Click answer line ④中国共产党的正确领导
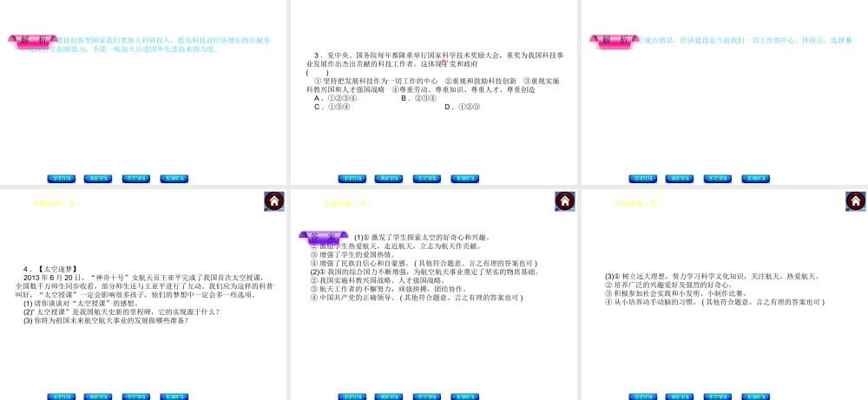 pyautogui.click(x=417, y=298)
